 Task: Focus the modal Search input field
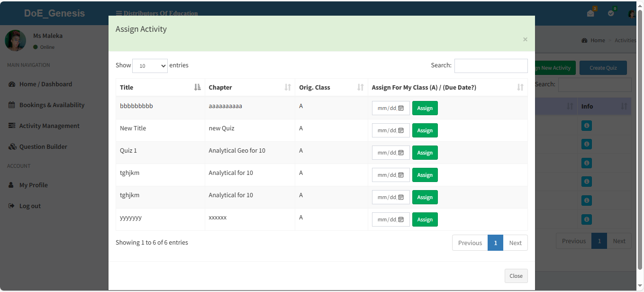[491, 66]
